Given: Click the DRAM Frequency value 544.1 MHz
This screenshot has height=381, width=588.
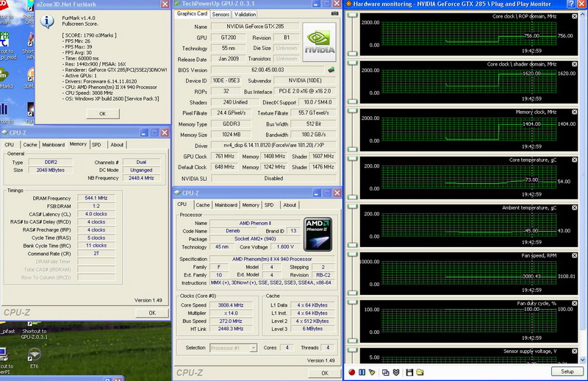Looking at the screenshot, I should click(x=96, y=198).
